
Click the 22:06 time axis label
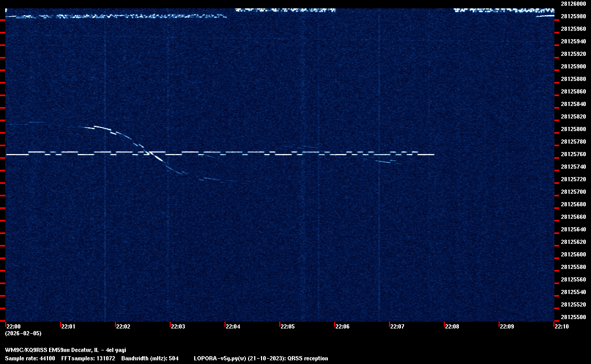point(342,327)
